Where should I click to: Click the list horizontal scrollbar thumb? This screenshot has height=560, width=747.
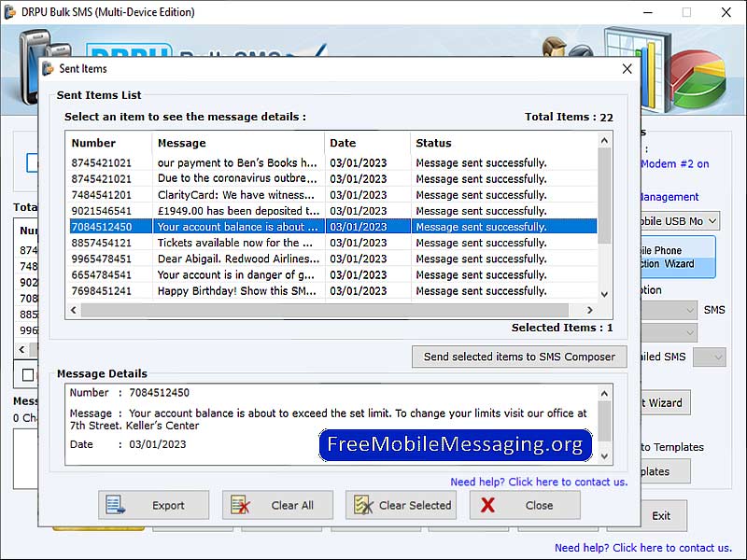tap(324, 310)
